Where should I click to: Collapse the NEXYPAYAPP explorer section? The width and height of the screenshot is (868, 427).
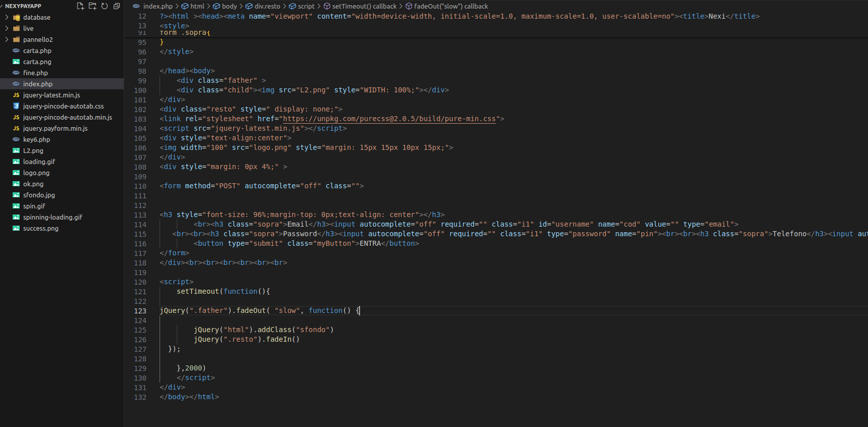tap(23, 6)
